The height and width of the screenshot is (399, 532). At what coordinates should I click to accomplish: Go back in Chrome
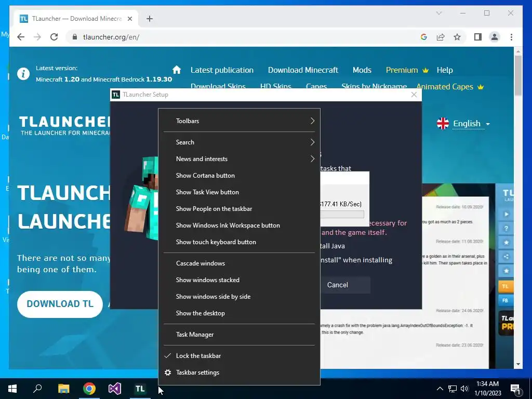click(21, 37)
